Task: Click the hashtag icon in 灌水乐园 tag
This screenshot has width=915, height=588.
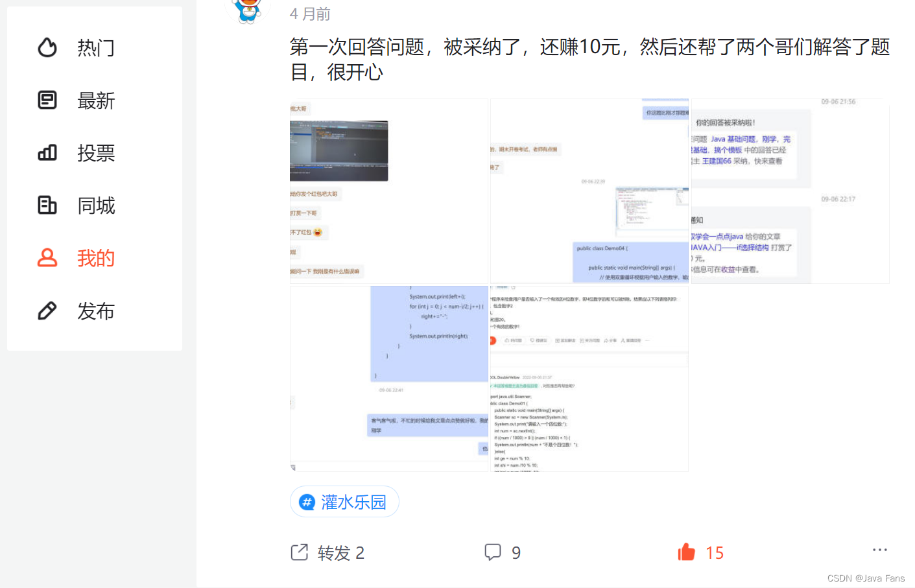Action: coord(307,502)
